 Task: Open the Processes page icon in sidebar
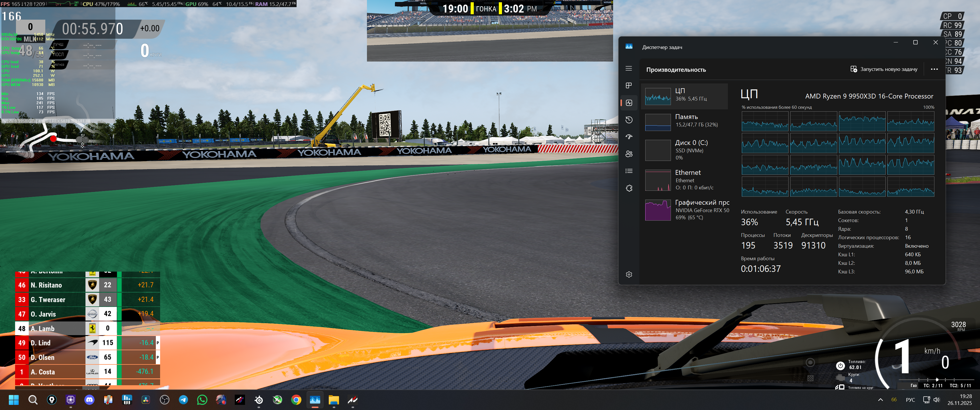coord(628,86)
